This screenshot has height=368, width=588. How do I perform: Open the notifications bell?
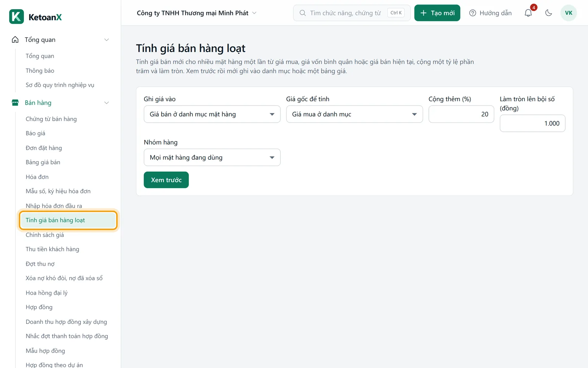pos(528,13)
